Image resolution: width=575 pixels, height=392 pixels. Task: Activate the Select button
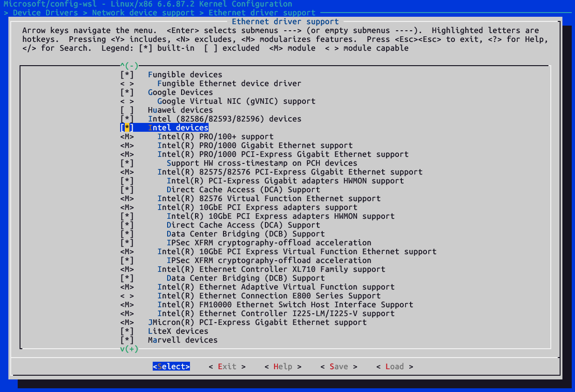(171, 366)
